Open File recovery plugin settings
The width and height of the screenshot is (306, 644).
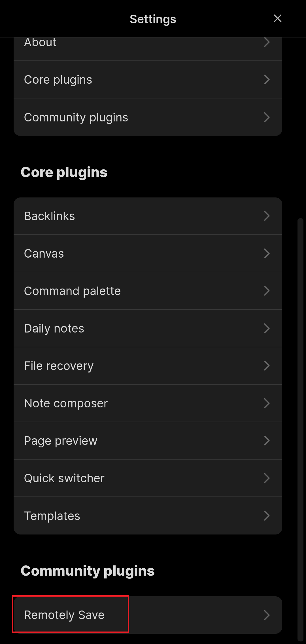[x=147, y=366]
